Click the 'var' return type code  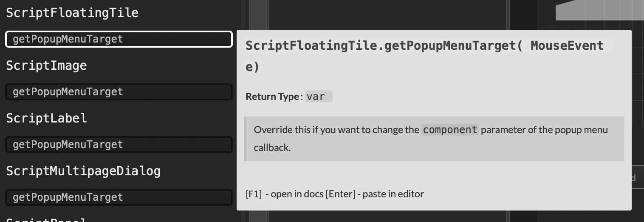(316, 97)
